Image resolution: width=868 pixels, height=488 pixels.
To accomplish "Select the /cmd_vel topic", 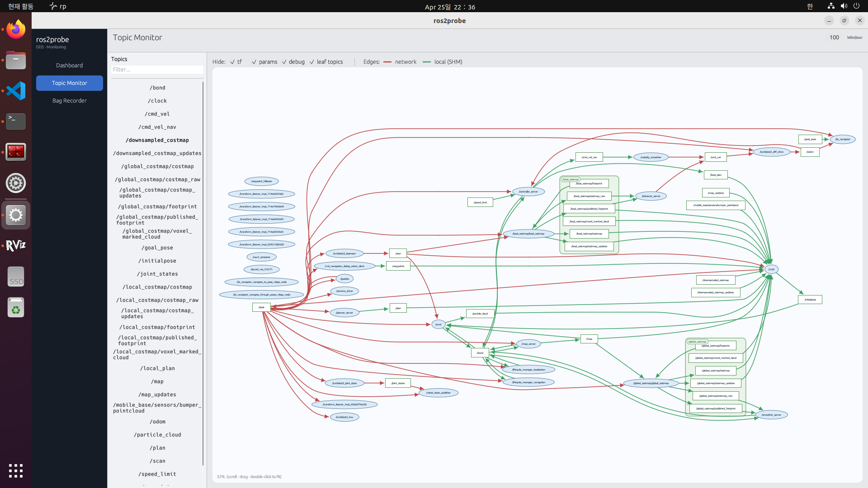I will [x=157, y=114].
